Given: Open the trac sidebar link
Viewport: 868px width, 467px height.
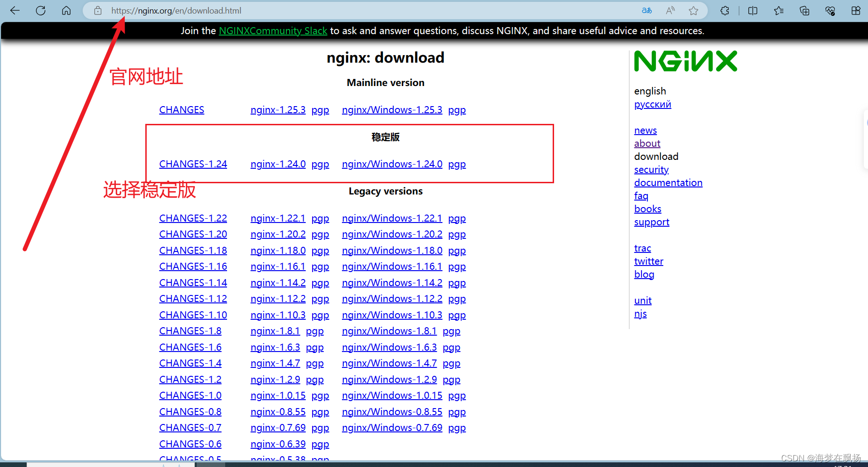Looking at the screenshot, I should click(x=642, y=248).
